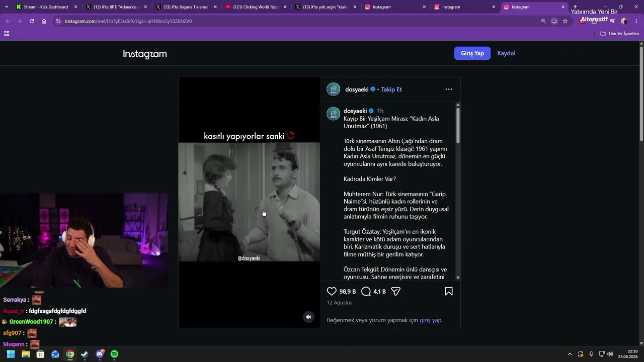Open the clock and date showing 22:30
644x362 pixels.
click(x=628, y=354)
